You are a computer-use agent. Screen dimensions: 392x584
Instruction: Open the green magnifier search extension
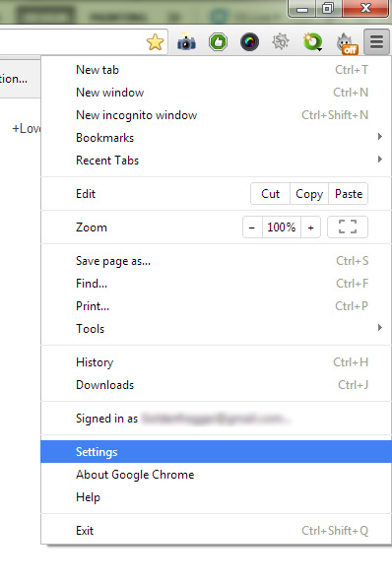pyautogui.click(x=312, y=42)
